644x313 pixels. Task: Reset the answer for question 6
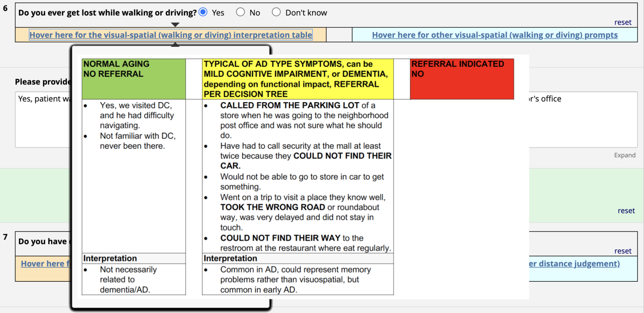(x=623, y=22)
